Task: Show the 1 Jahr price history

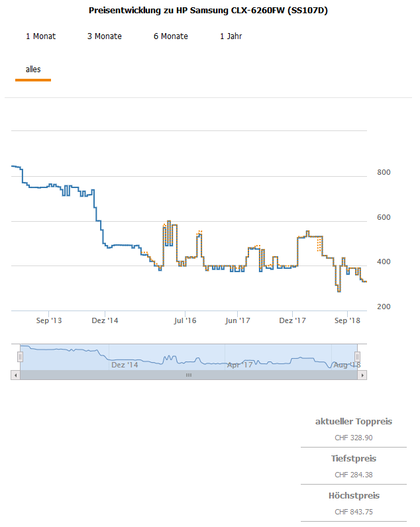Action: [231, 36]
